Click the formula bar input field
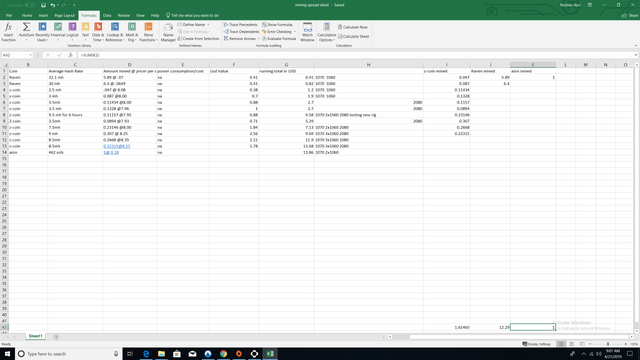Screen dimensions: 640x360 pos(355,55)
